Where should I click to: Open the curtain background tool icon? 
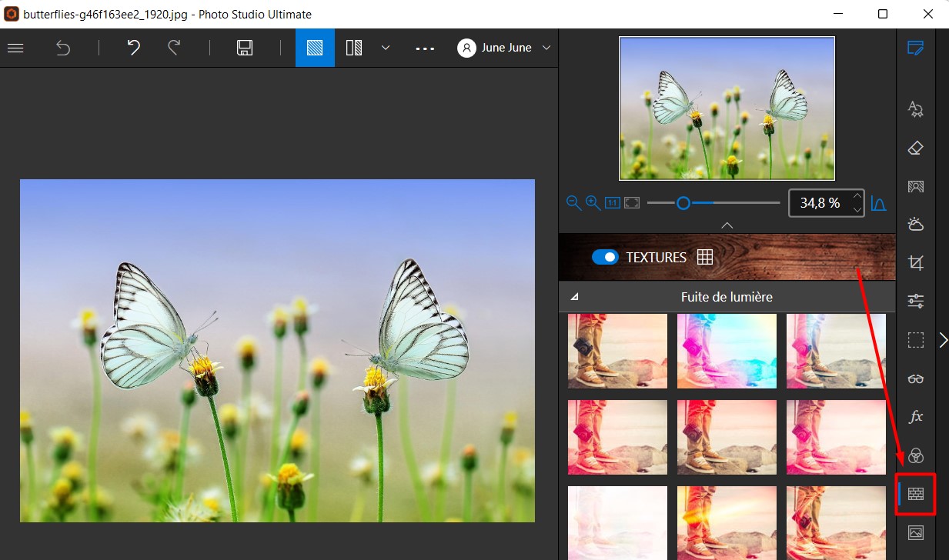pos(916,186)
